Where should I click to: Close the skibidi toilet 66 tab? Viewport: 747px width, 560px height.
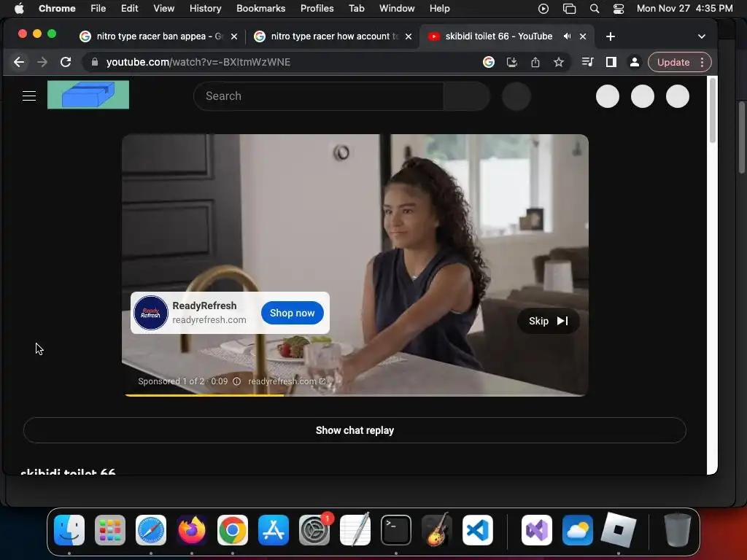[x=583, y=36]
